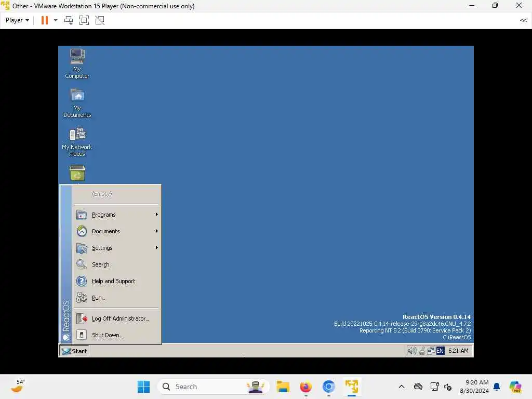This screenshot has height=399, width=532.
Task: Enter full screen mode in VMware
Action: pyautogui.click(x=84, y=20)
